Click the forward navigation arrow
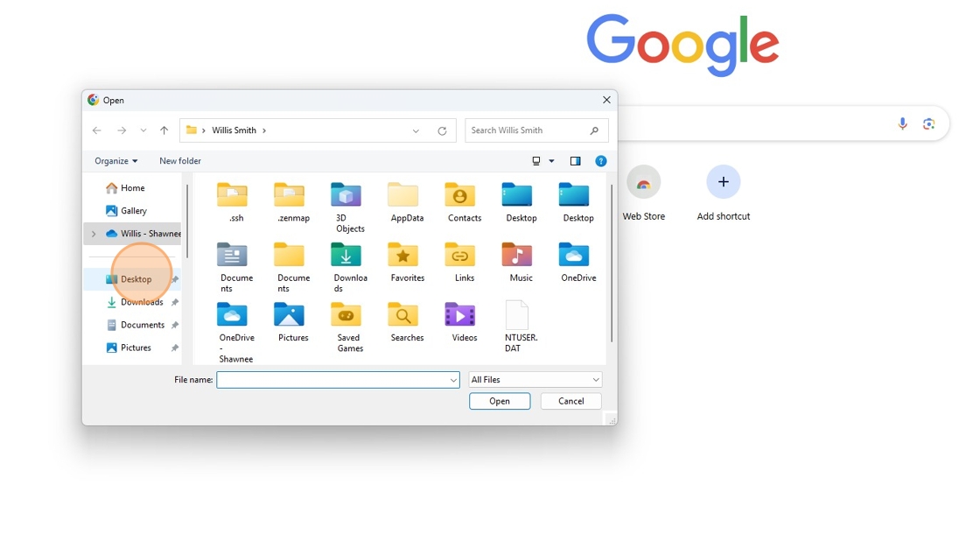The height and width of the screenshot is (548, 980). coord(122,130)
